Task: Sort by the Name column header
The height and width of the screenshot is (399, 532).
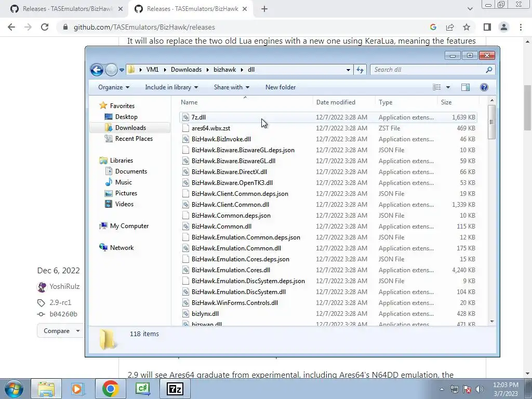Action: [x=245, y=102]
